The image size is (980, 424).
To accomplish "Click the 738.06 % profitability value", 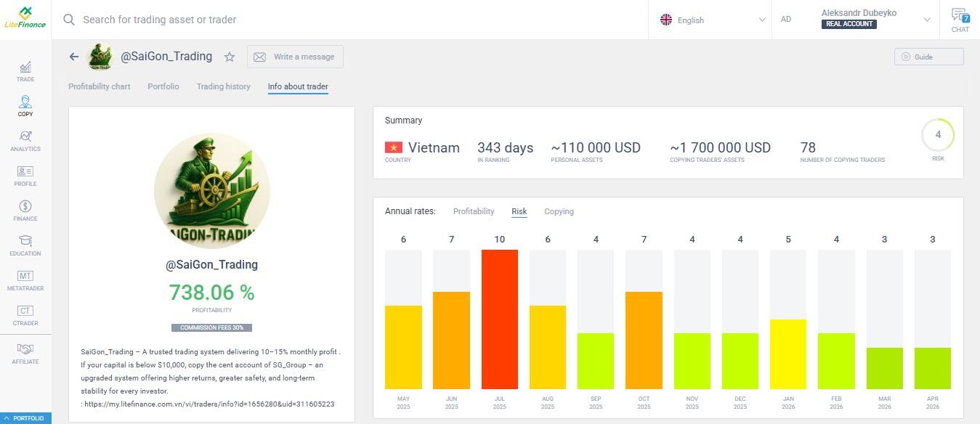I will click(211, 293).
